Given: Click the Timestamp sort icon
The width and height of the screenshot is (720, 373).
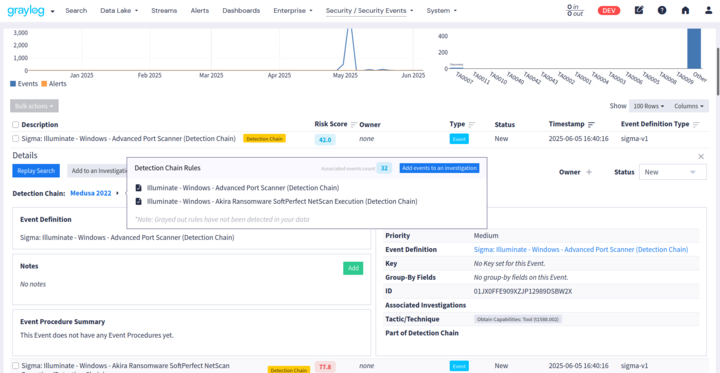Looking at the screenshot, I should tap(591, 124).
